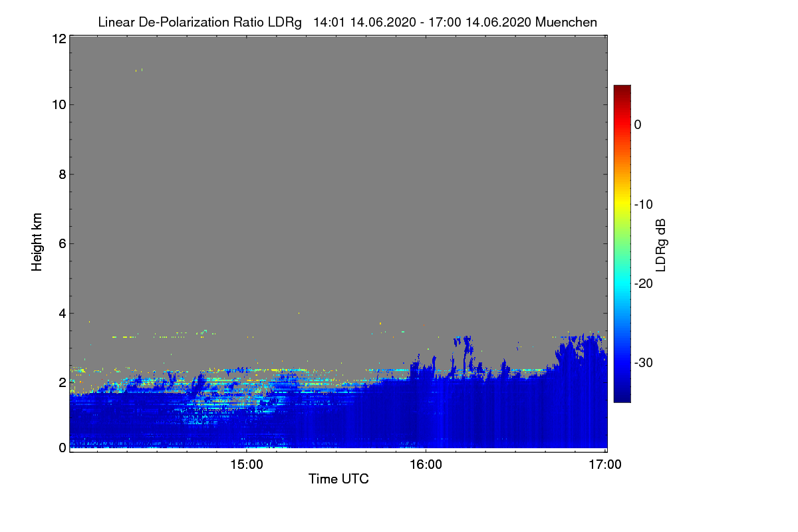Screen dimensions: 798x532
Task: Click the colorbar value label 0
Action: (x=638, y=125)
